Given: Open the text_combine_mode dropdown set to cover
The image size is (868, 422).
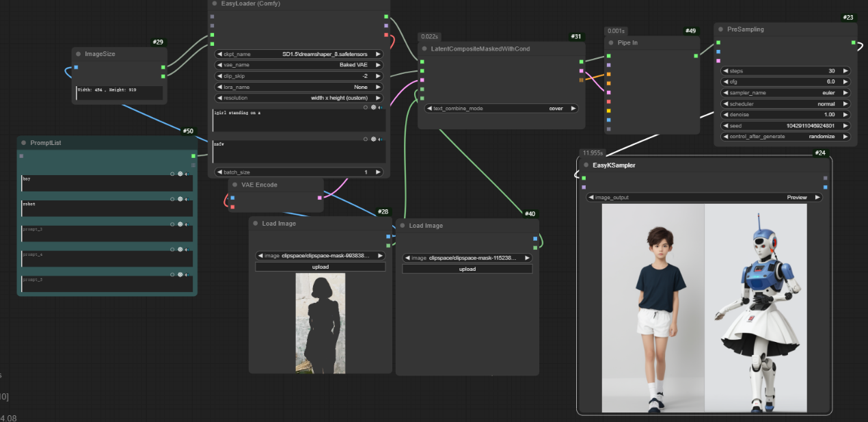Looking at the screenshot, I should [x=502, y=108].
